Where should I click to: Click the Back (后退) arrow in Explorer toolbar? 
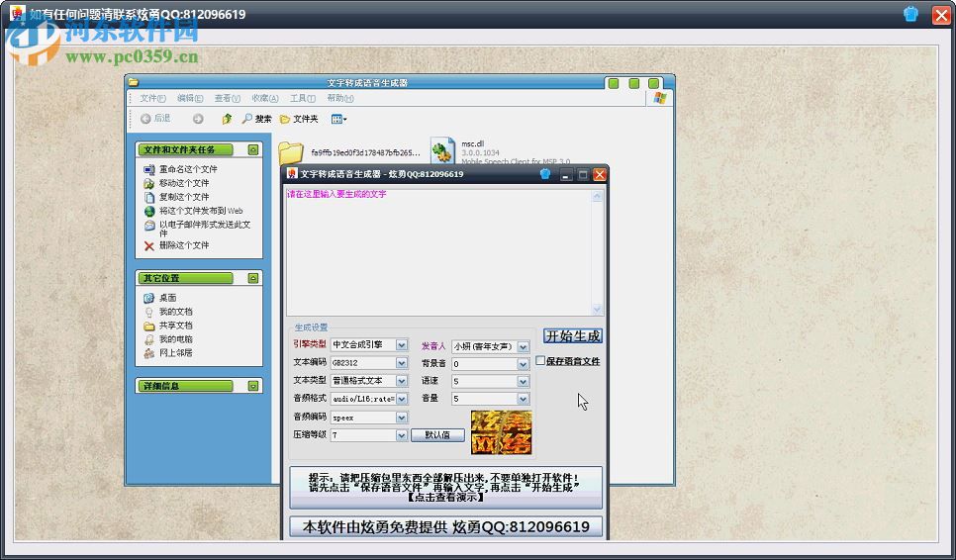point(145,119)
